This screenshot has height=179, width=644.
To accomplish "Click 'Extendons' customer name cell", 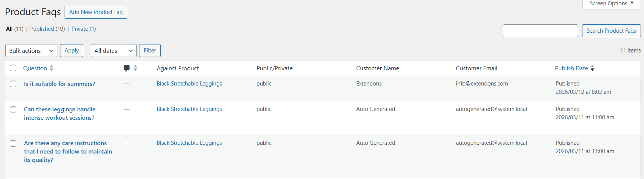I will click(369, 84).
